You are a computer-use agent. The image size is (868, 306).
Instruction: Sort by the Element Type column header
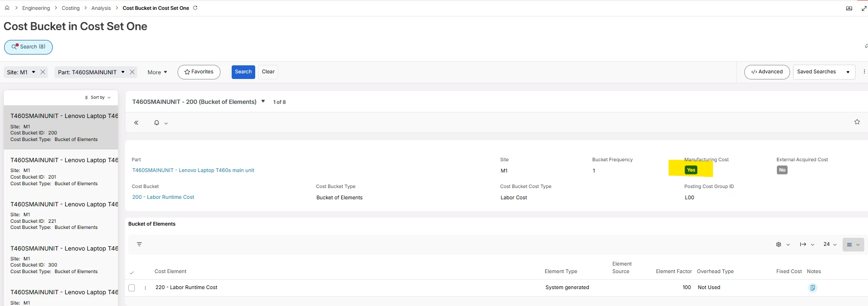click(x=561, y=272)
